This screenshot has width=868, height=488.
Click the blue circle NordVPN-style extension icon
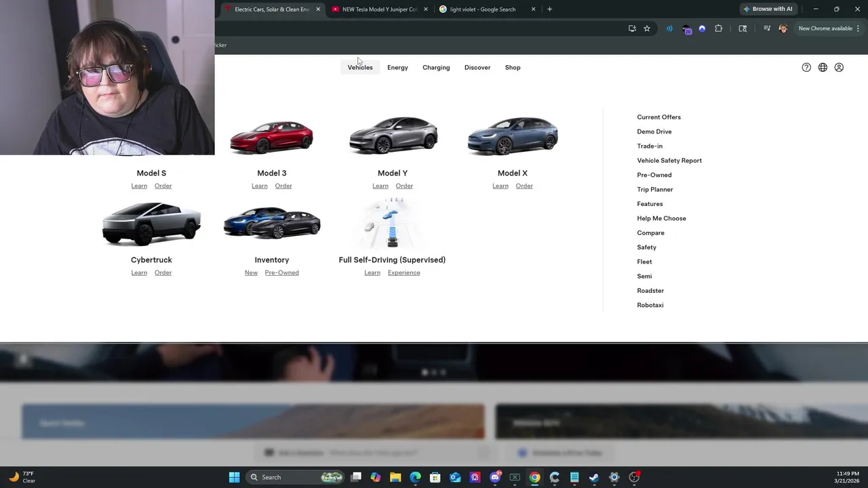click(702, 28)
